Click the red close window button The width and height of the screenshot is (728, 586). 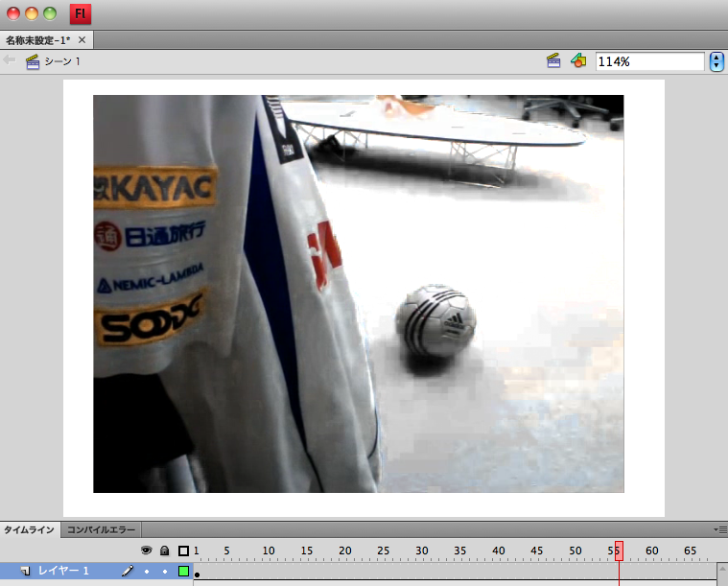click(x=13, y=13)
